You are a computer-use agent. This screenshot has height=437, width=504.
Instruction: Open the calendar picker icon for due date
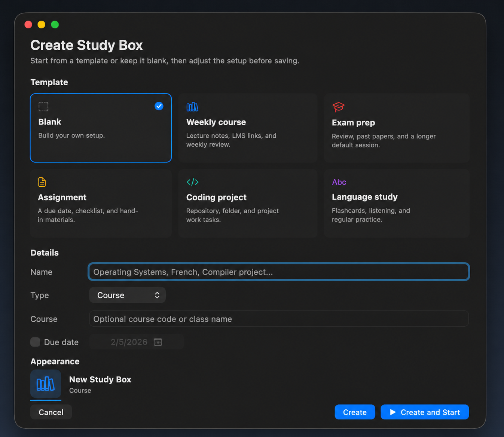158,342
